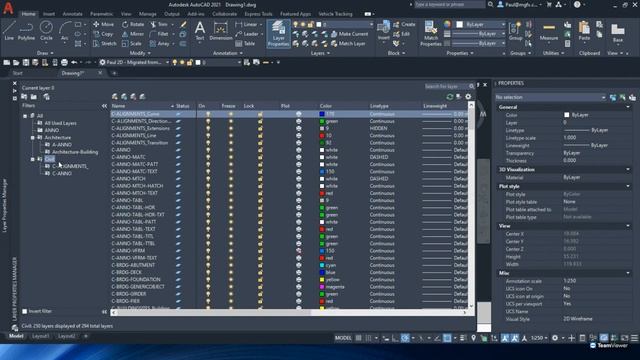Click the Move tool

click(x=104, y=24)
